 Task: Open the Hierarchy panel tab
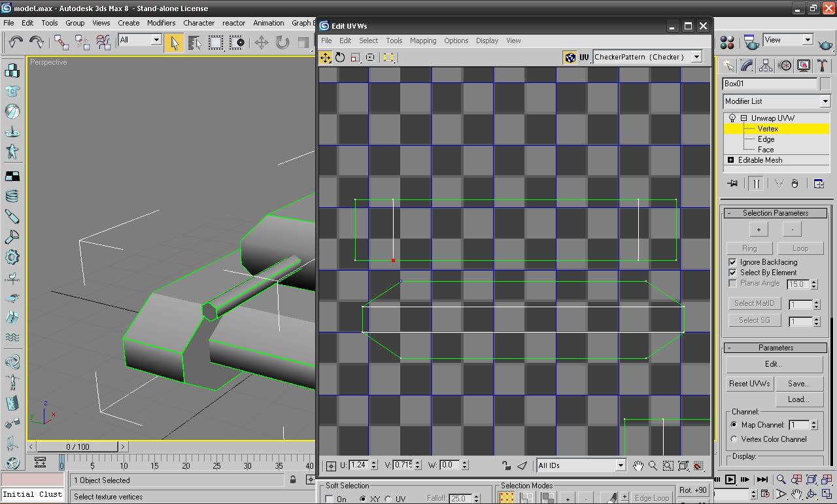click(x=765, y=65)
